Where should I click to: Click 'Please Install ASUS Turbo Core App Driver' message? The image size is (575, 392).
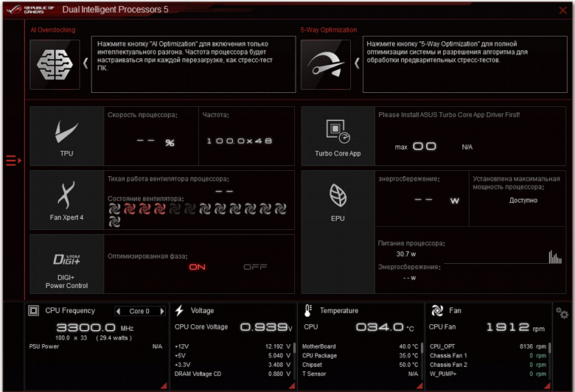tap(449, 115)
